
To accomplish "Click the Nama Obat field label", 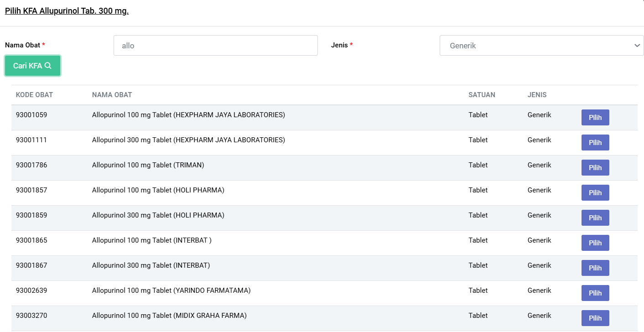I will coord(25,45).
